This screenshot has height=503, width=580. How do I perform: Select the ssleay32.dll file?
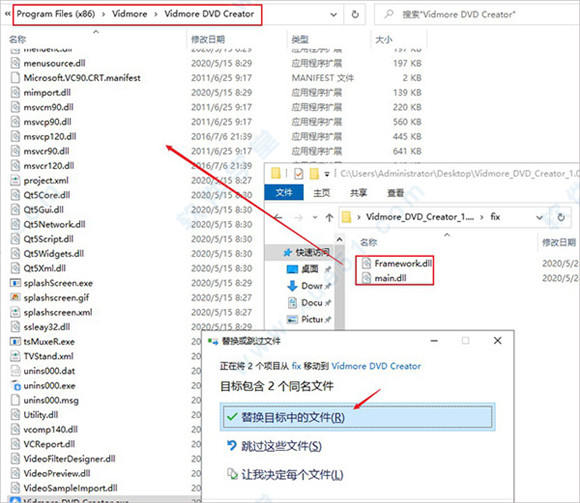[47, 327]
